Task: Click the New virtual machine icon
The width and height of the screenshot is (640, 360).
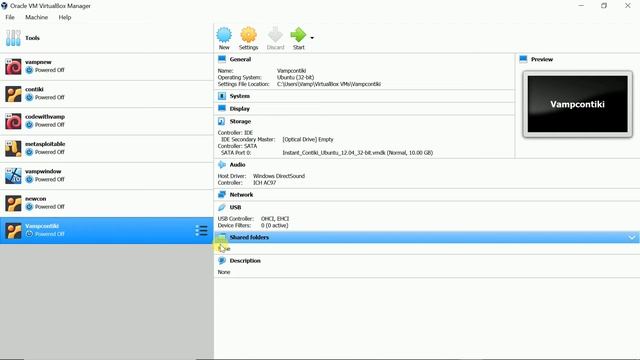Action: [x=224, y=35]
